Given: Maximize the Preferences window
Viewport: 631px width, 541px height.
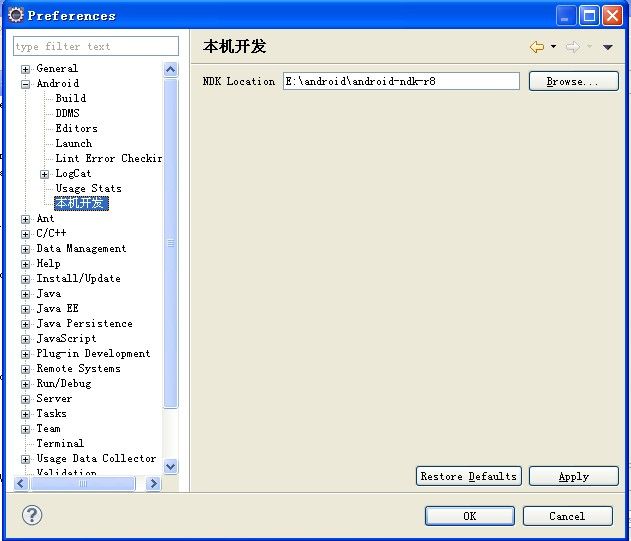Looking at the screenshot, I should tap(590, 16).
